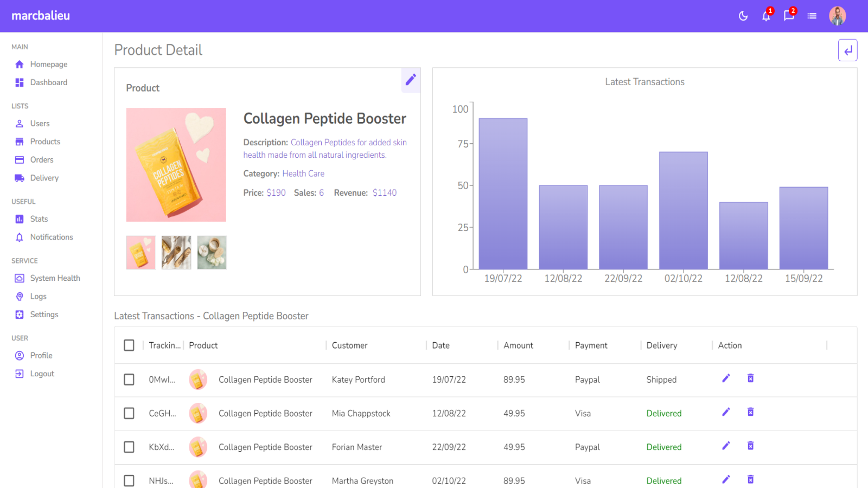868x488 pixels.
Task: Click the list menu icon in header
Action: click(x=812, y=16)
